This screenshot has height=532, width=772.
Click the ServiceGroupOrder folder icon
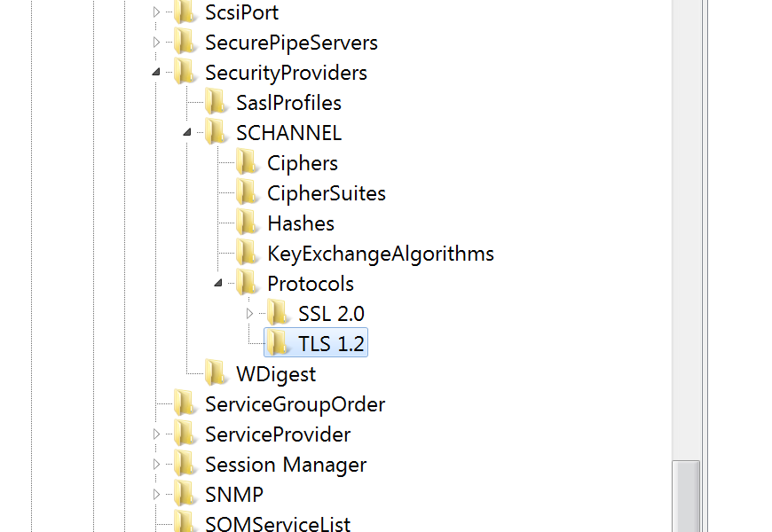pos(185,404)
